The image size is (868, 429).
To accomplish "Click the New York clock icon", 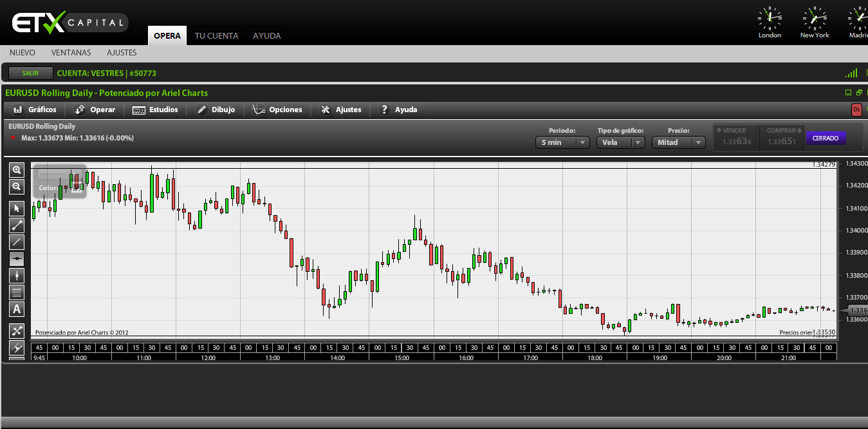I will [814, 18].
